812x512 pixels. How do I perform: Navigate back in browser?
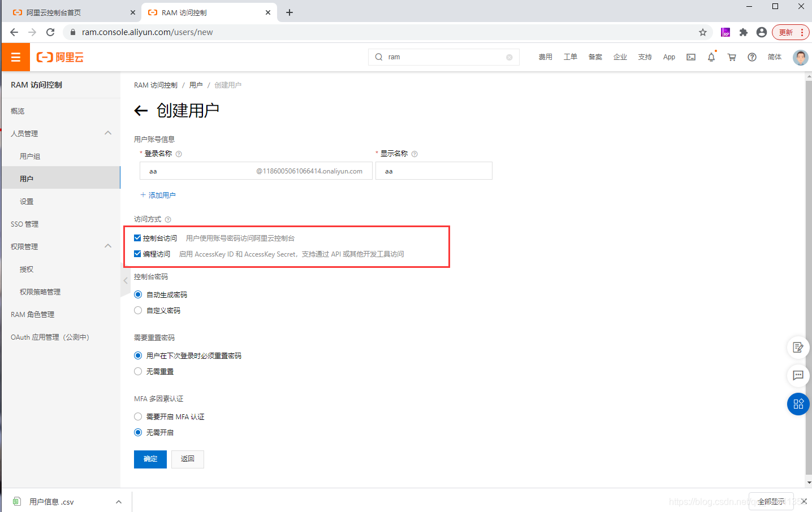pyautogui.click(x=14, y=32)
